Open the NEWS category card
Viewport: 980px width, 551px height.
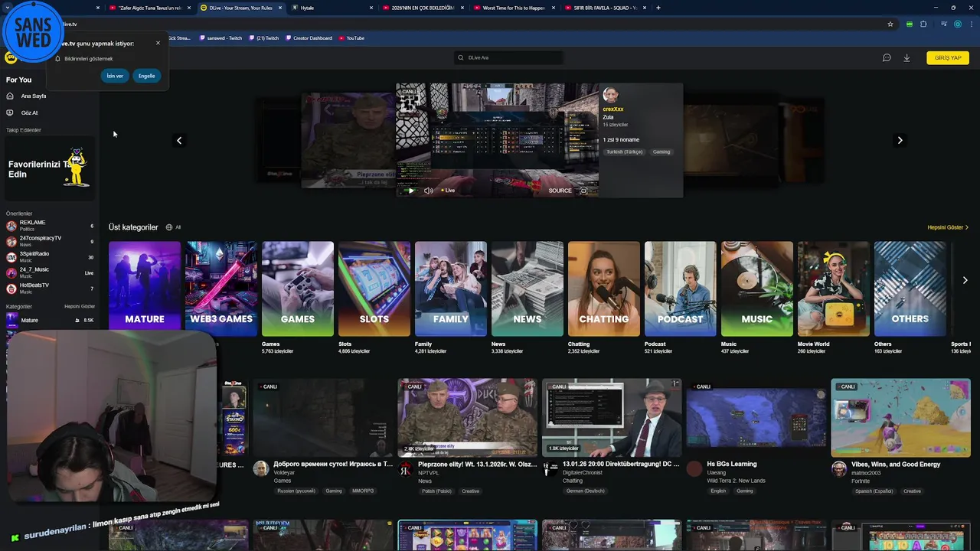pos(528,289)
